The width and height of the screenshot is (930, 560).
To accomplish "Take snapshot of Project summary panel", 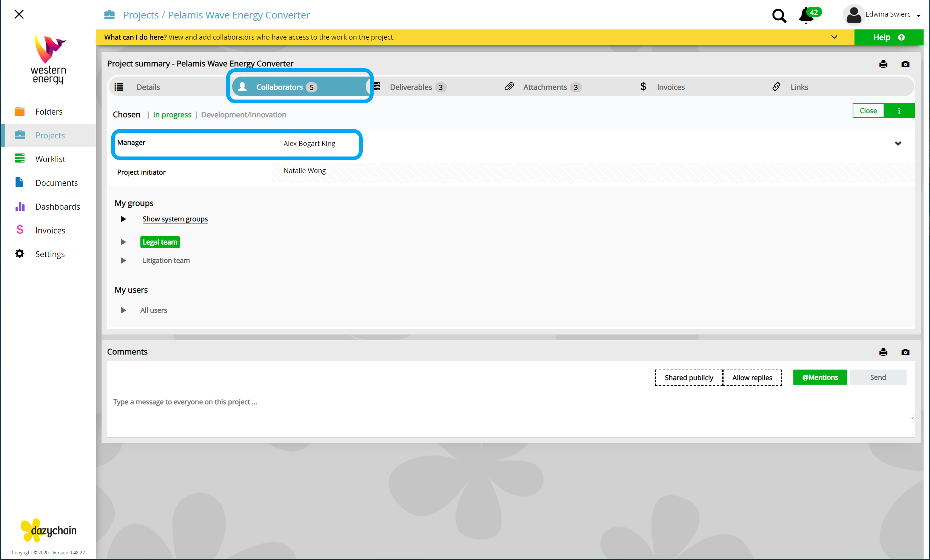I will point(905,64).
